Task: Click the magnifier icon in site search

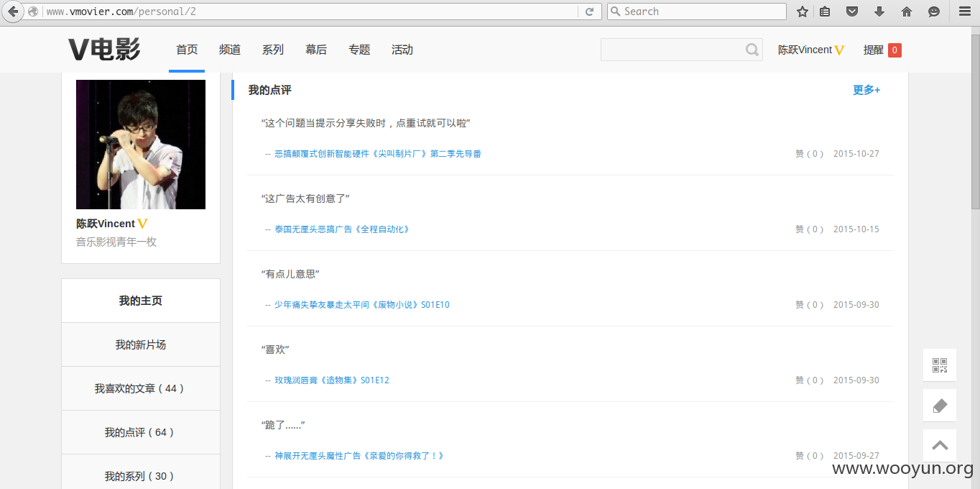Action: 752,50
